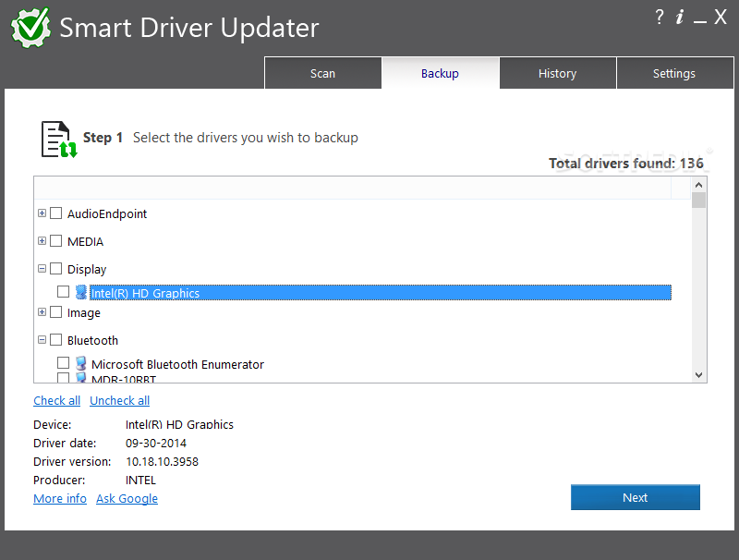Open the History tab

pos(558,73)
